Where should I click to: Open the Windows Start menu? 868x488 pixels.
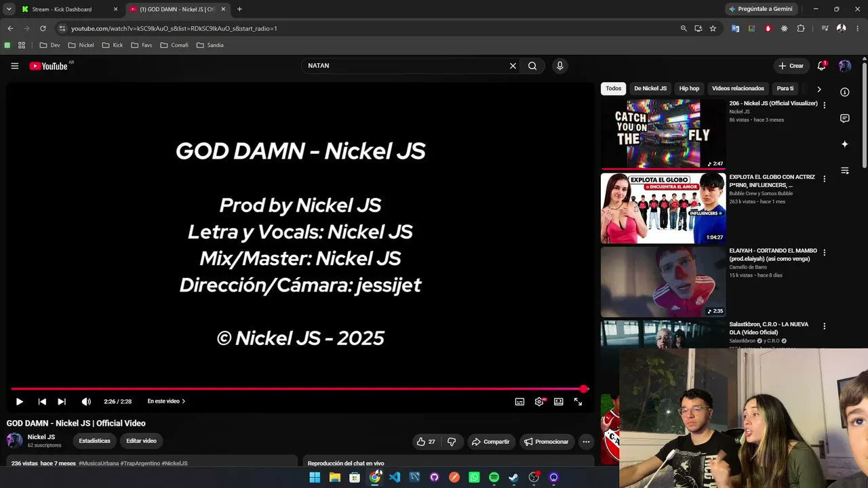coord(315,478)
